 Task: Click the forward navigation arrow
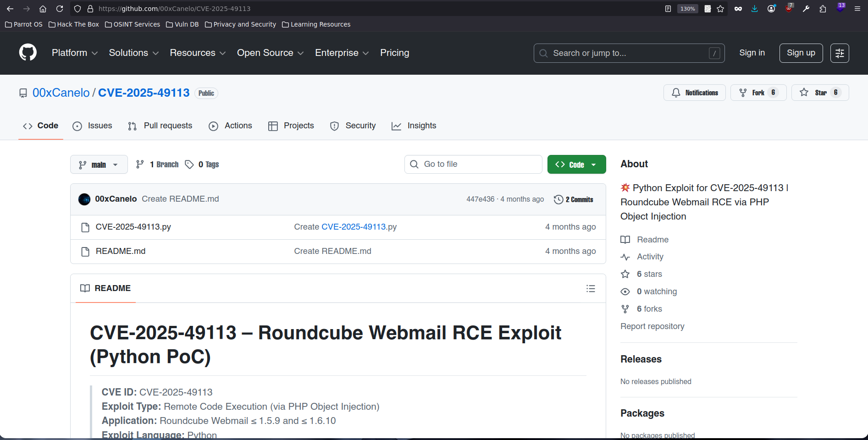pyautogui.click(x=27, y=9)
